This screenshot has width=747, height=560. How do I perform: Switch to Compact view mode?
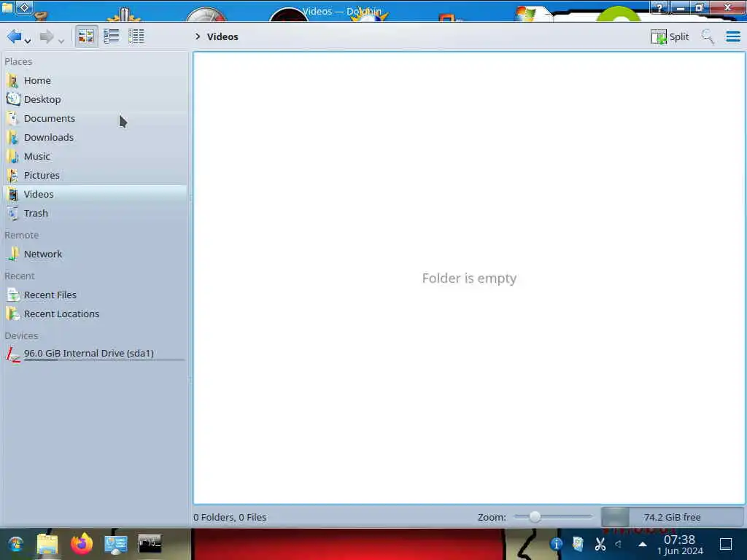(x=112, y=36)
